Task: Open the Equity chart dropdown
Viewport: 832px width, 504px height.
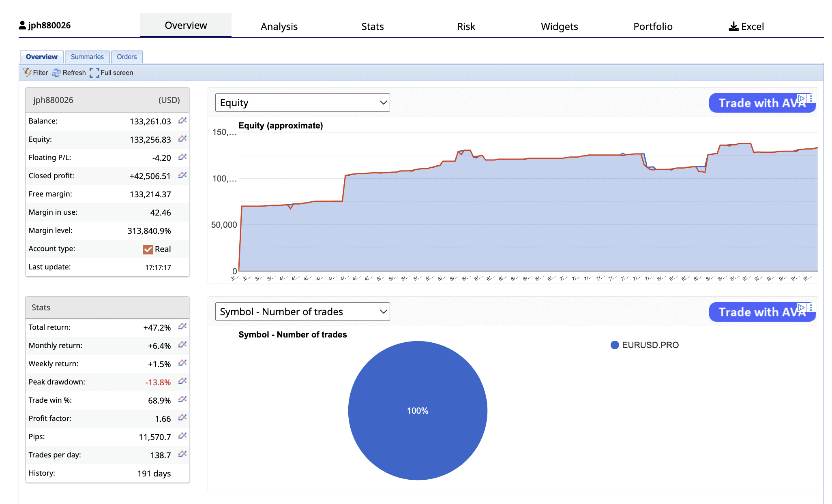Action: click(x=302, y=103)
